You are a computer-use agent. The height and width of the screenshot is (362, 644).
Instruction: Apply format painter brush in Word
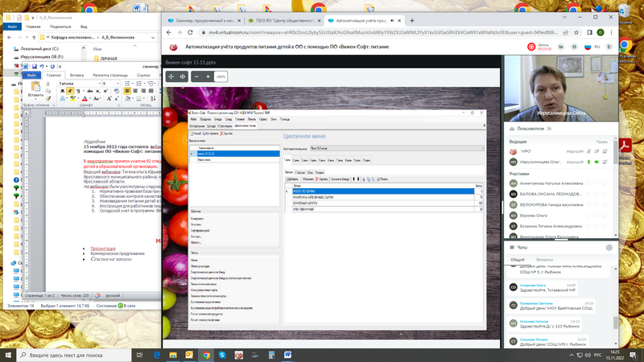[x=48, y=98]
